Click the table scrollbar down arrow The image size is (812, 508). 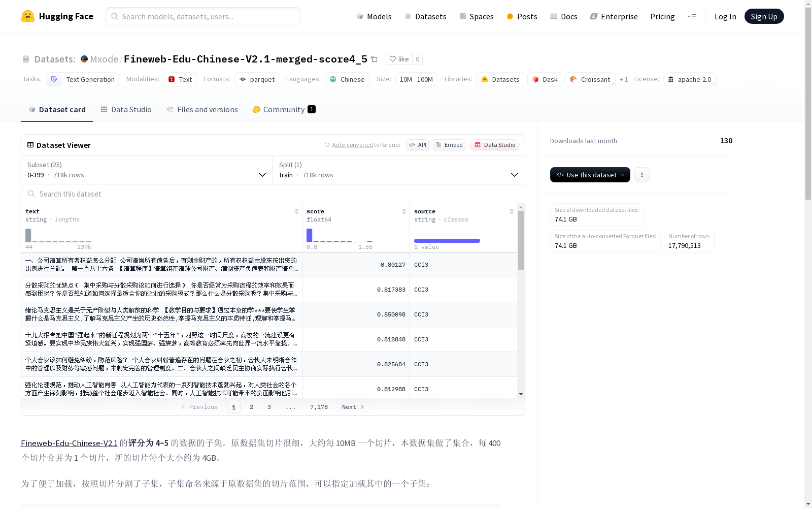point(521,394)
